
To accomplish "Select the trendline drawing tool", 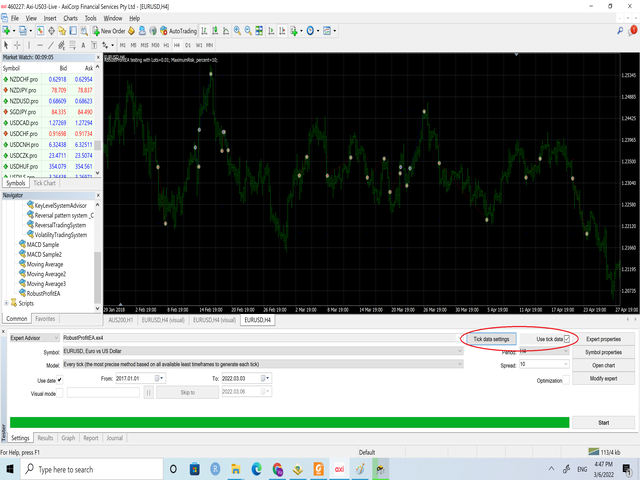I will [x=51, y=45].
